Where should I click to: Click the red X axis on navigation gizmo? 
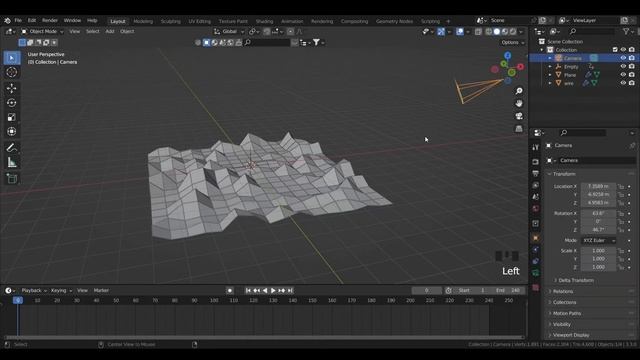click(520, 67)
